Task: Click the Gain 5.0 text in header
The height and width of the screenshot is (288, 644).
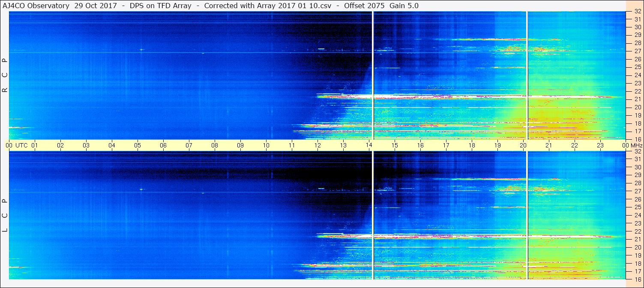Action: click(404, 6)
